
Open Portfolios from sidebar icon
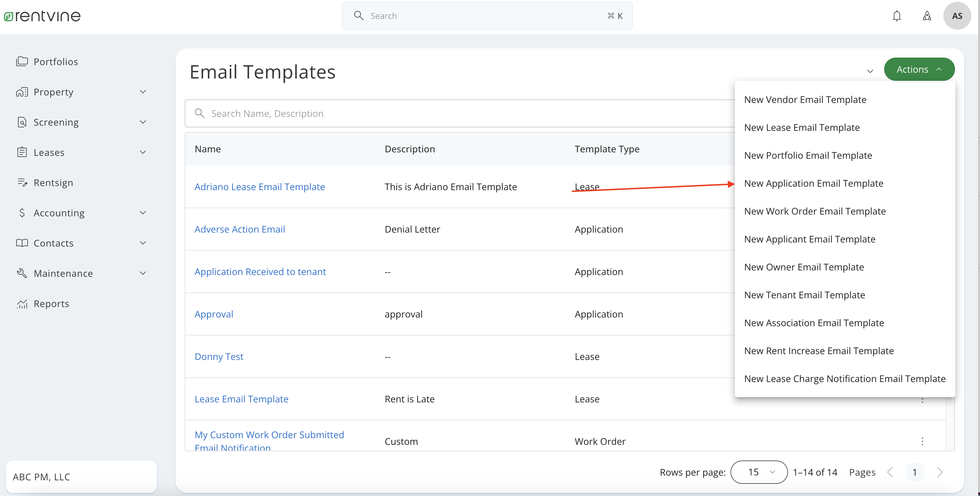point(22,61)
